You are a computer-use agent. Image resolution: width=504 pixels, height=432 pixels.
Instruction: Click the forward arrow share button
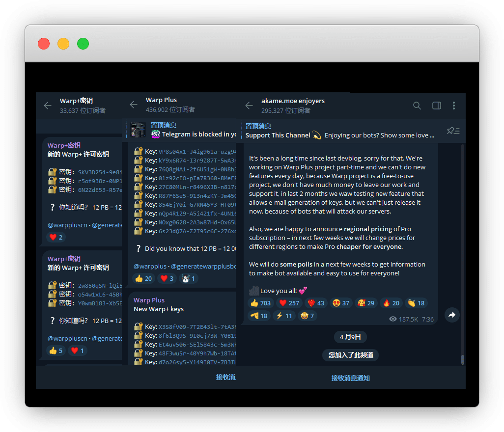coord(452,315)
